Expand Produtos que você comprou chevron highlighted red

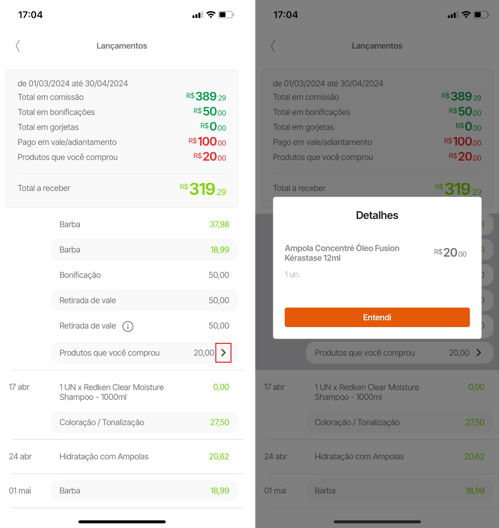tap(223, 353)
